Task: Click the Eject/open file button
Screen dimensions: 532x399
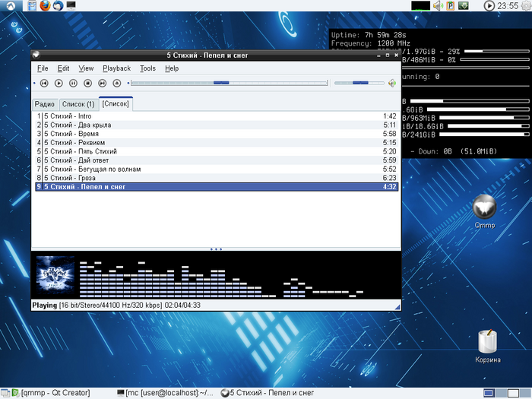Action: coord(116,83)
